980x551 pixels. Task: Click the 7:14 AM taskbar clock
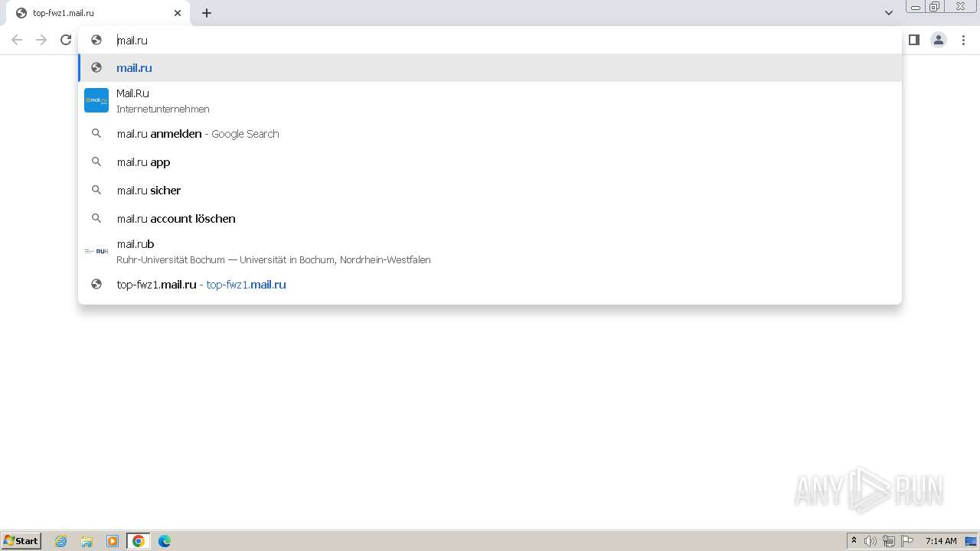click(941, 541)
